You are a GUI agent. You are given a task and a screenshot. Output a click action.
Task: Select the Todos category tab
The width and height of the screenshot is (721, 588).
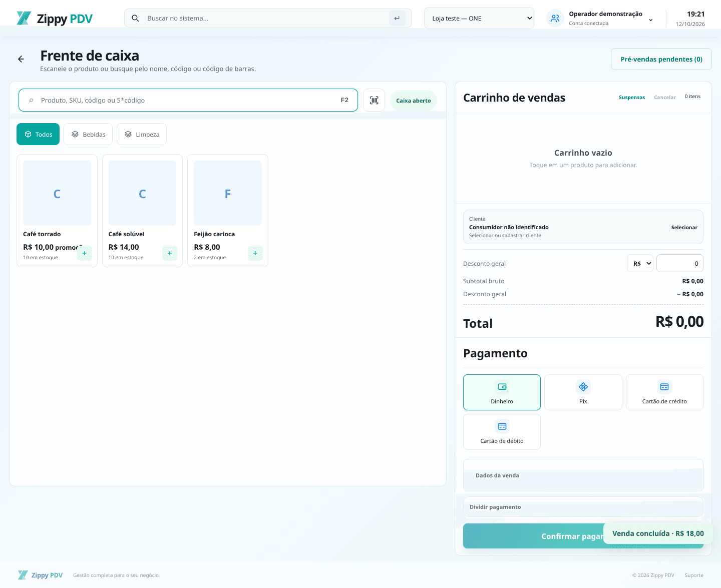click(38, 134)
